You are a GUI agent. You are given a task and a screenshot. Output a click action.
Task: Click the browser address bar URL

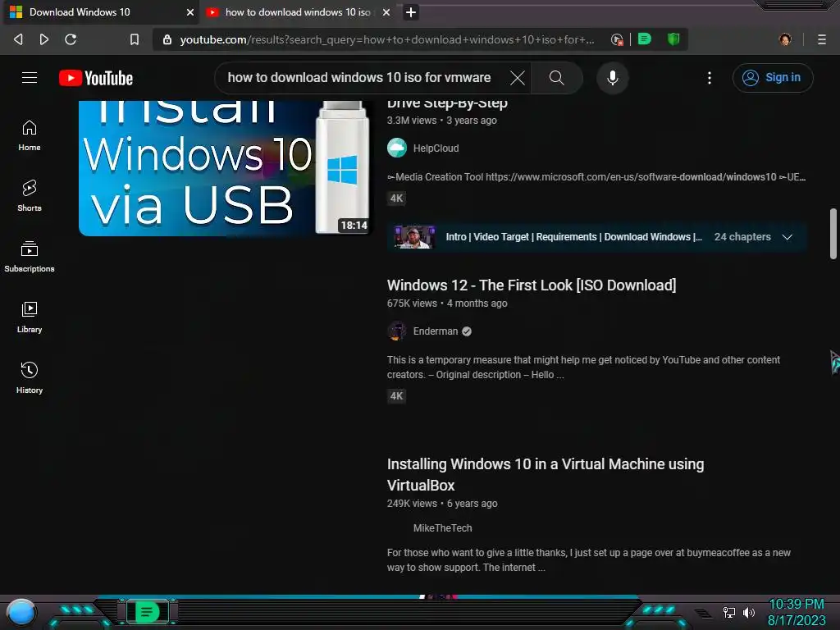click(387, 39)
